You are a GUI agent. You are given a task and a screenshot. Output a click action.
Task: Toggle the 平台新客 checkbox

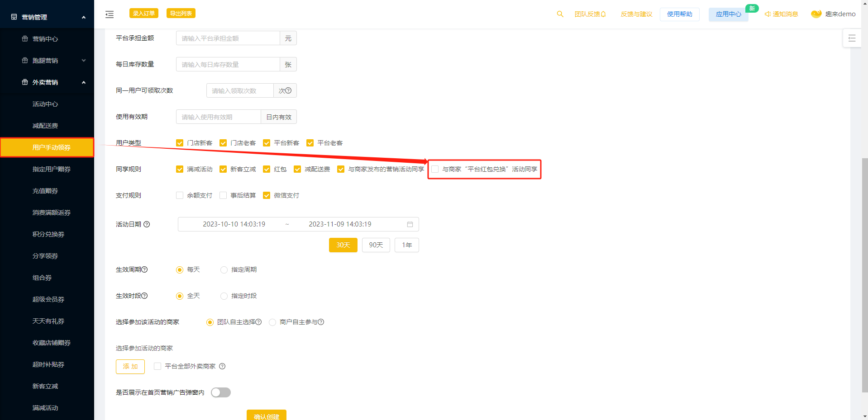(x=267, y=143)
